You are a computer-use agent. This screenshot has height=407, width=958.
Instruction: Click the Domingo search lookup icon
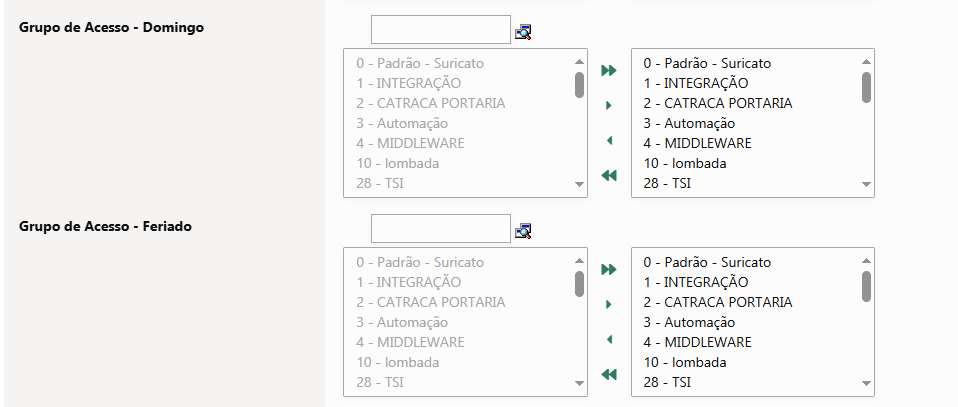(523, 32)
